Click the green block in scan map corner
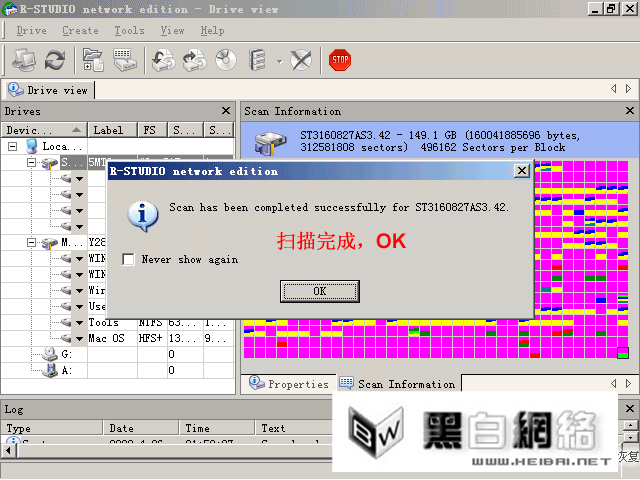The image size is (640, 480). [622, 353]
